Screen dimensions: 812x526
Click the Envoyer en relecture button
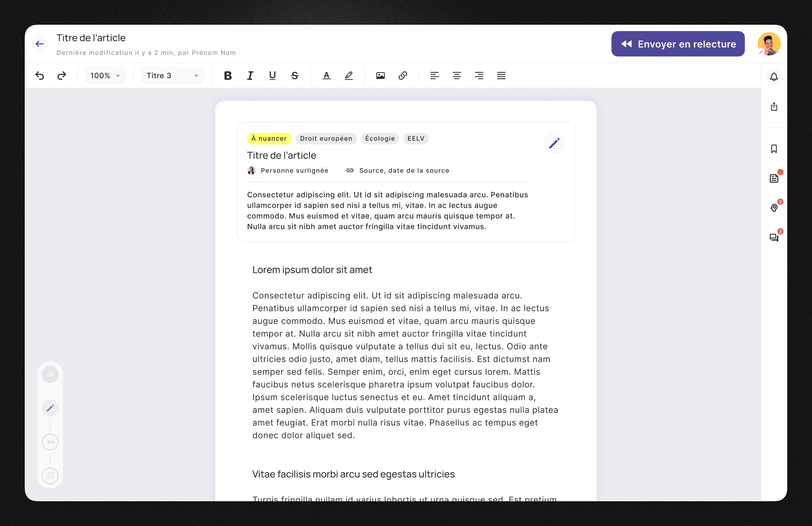[x=678, y=44]
